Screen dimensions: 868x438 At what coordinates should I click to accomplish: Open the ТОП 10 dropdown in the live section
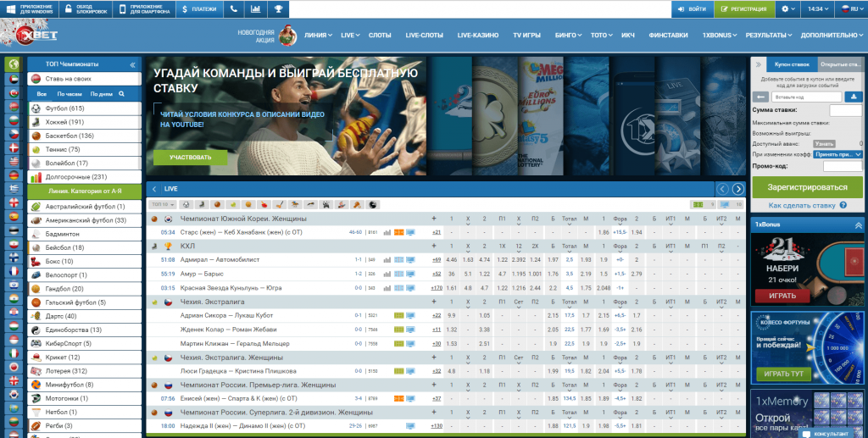pos(160,204)
